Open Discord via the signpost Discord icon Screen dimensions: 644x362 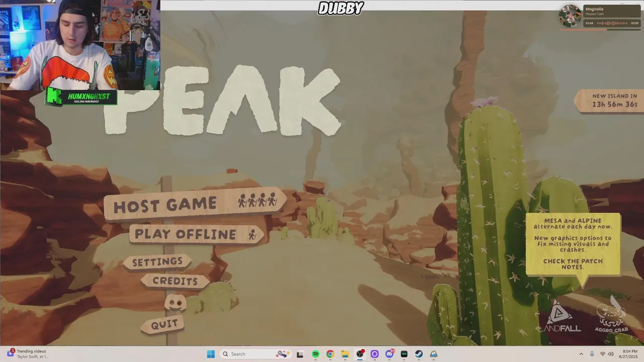[175, 303]
